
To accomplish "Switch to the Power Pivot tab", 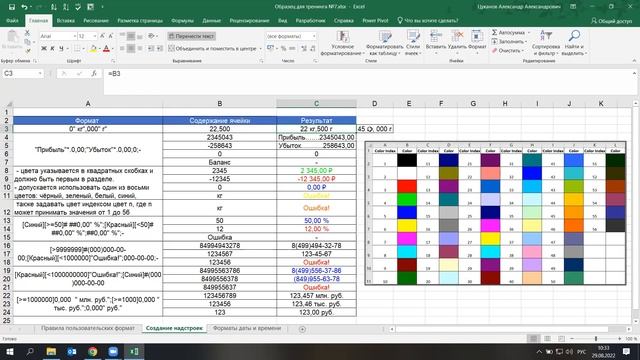I will tap(375, 20).
